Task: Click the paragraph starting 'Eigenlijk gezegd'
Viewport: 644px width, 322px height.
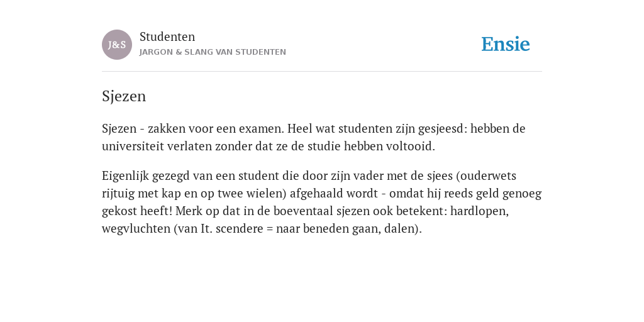Action: (321, 202)
